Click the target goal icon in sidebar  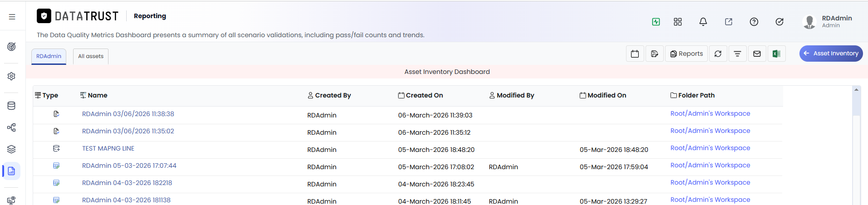(12, 47)
